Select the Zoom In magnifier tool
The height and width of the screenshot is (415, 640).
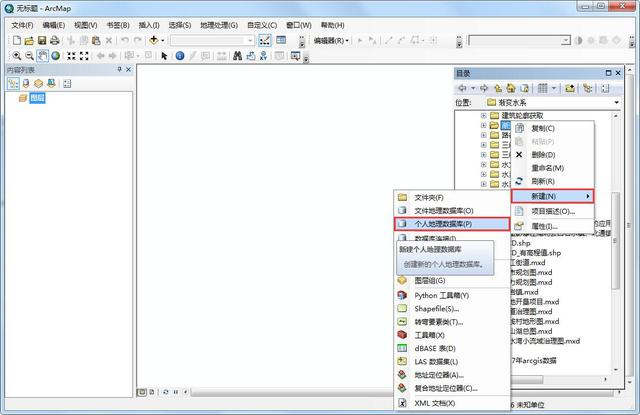coord(17,56)
